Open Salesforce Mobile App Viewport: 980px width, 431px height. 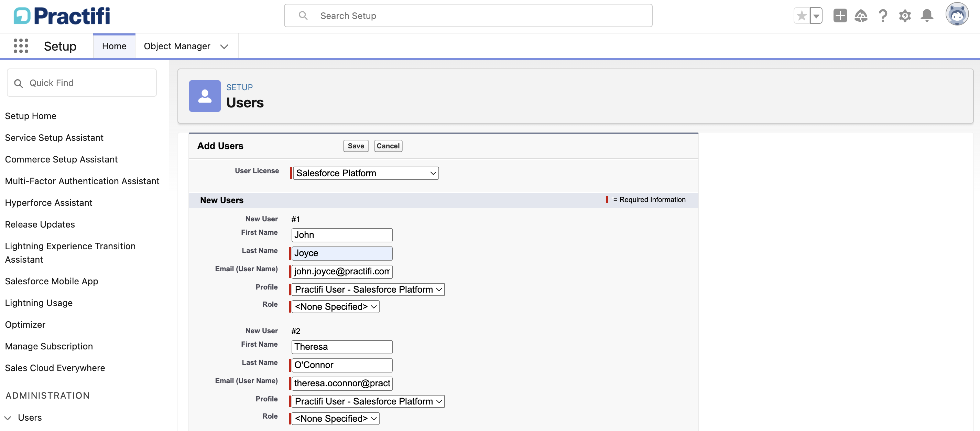52,281
